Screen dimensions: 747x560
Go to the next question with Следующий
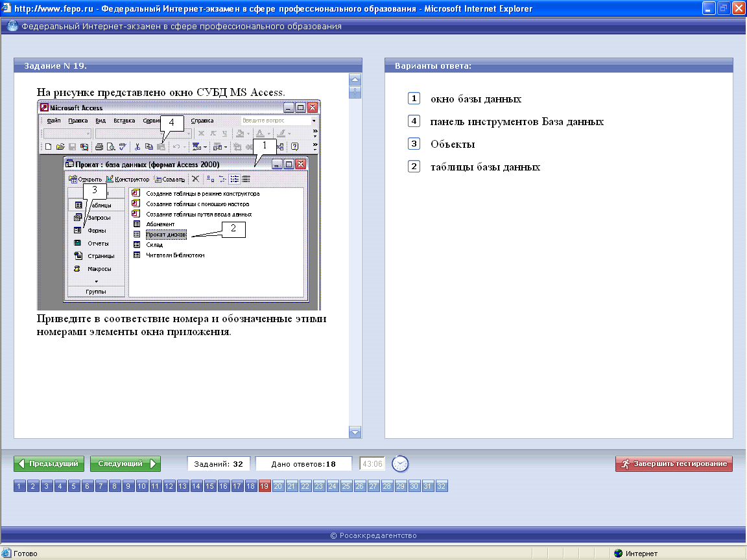click(x=125, y=464)
